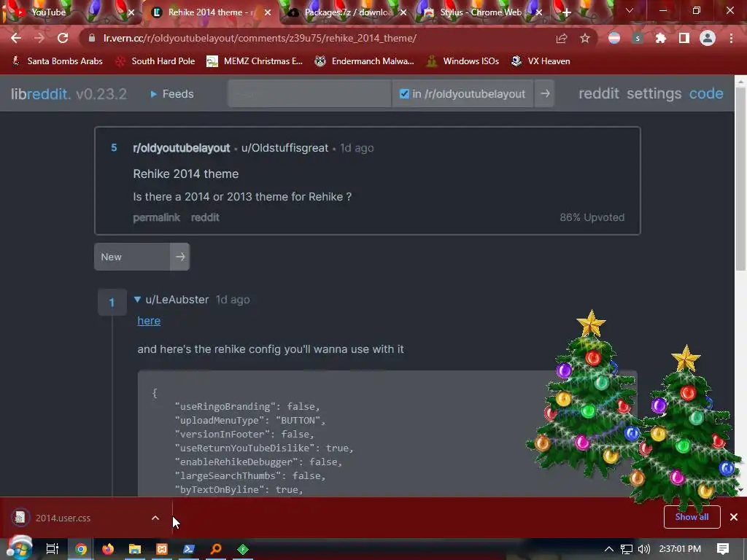Viewport: 747px width, 560px height.
Task: Reload the current page
Action: (63, 38)
